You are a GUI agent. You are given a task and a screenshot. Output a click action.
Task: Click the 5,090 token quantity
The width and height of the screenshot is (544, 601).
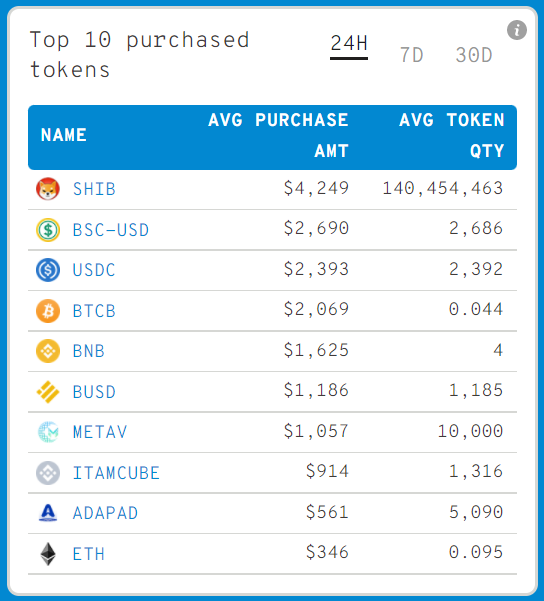[x=476, y=512]
